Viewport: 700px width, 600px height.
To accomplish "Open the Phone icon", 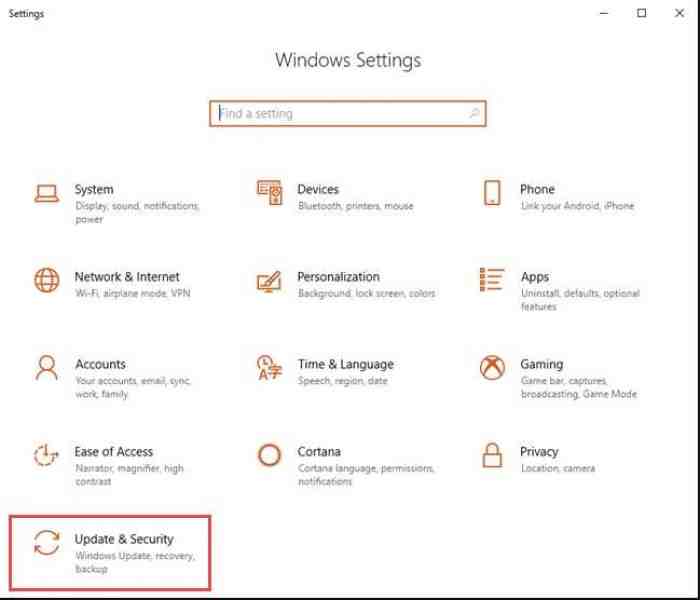I will (x=492, y=193).
